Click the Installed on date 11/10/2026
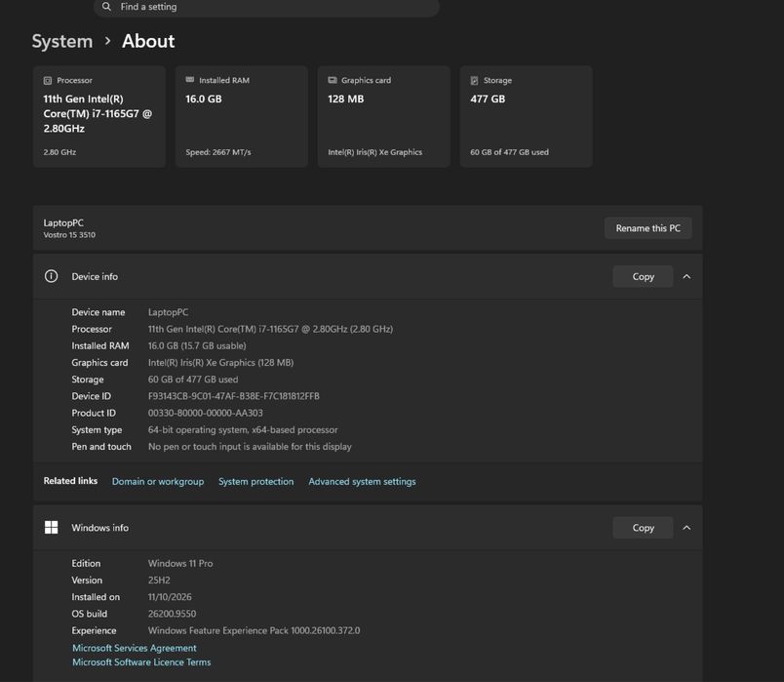784x682 pixels. click(170, 597)
